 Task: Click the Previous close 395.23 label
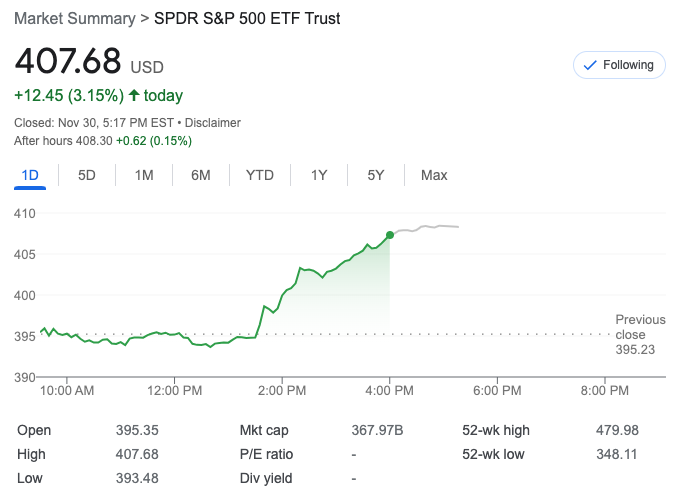636,335
